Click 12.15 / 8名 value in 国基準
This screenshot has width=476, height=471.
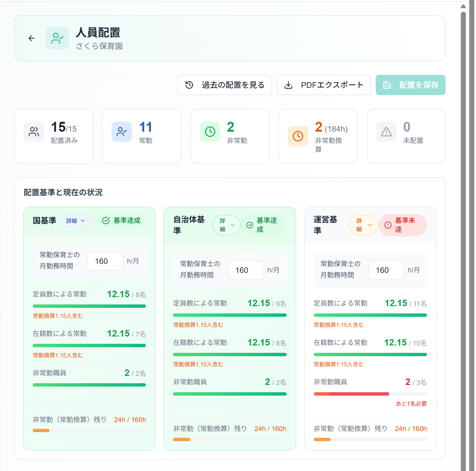(126, 294)
